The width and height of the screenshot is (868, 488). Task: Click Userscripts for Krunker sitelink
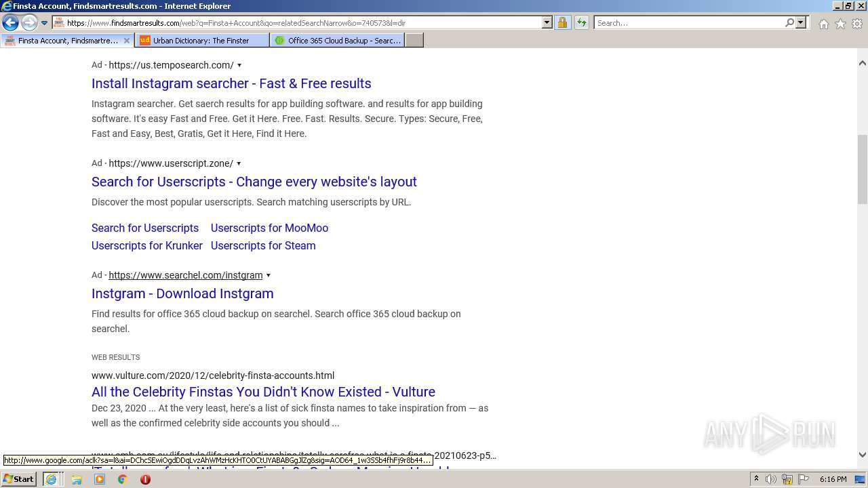pyautogui.click(x=147, y=245)
